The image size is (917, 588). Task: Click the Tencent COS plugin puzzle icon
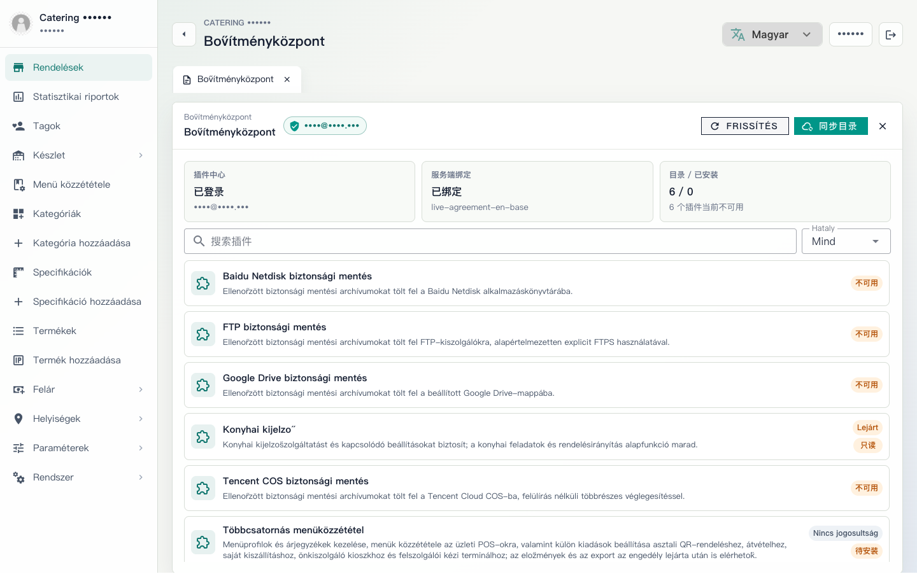pyautogui.click(x=203, y=488)
